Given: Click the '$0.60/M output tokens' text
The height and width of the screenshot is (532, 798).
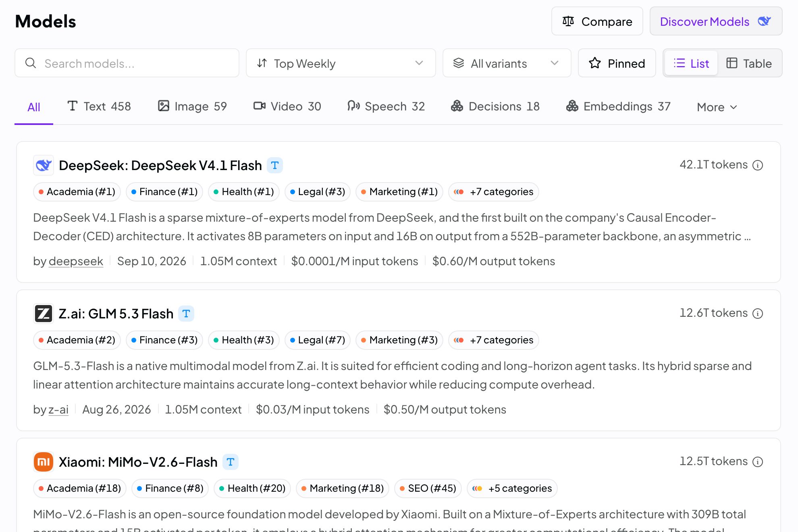Looking at the screenshot, I should pos(494,261).
